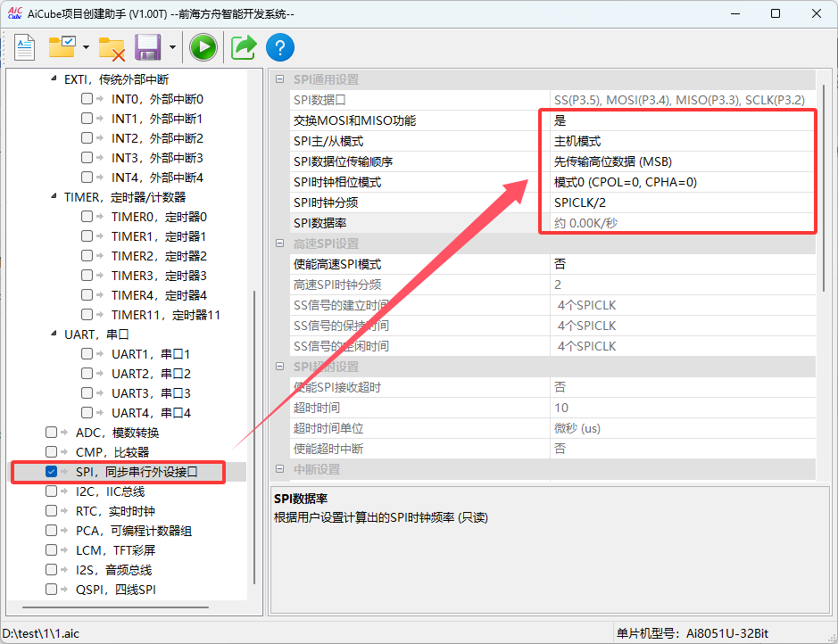Change SPI时钟分频 value SPICLK/2

coord(683,202)
